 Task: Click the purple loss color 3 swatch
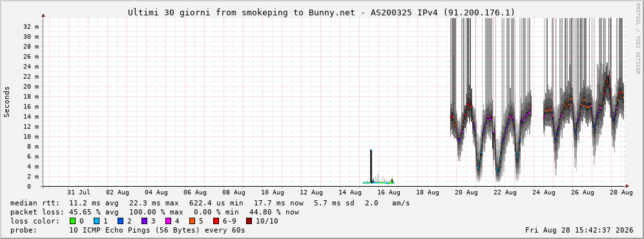pyautogui.click(x=144, y=221)
